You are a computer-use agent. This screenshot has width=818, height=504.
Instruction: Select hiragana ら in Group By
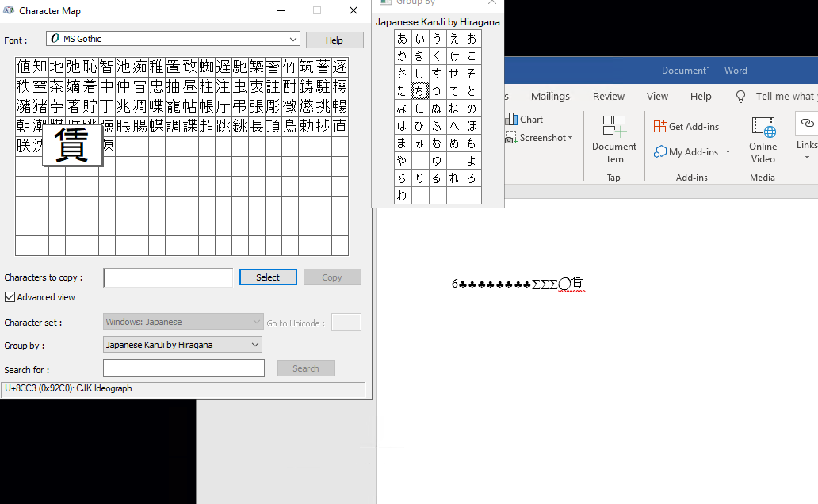pos(402,178)
